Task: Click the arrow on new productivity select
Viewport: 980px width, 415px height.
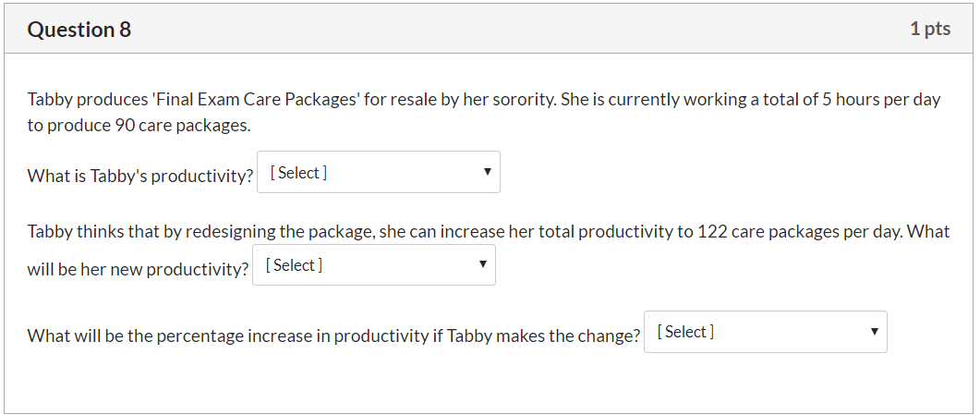Action: tap(482, 264)
